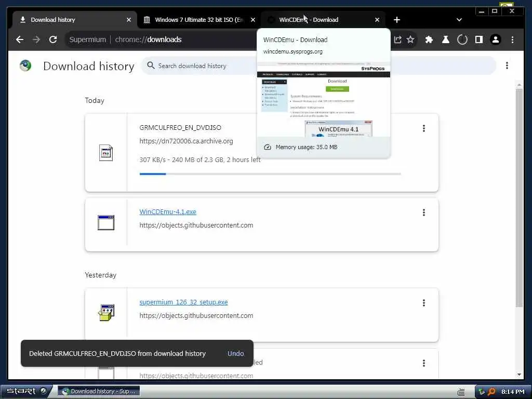Click the ISO download progress bar

tap(270, 174)
